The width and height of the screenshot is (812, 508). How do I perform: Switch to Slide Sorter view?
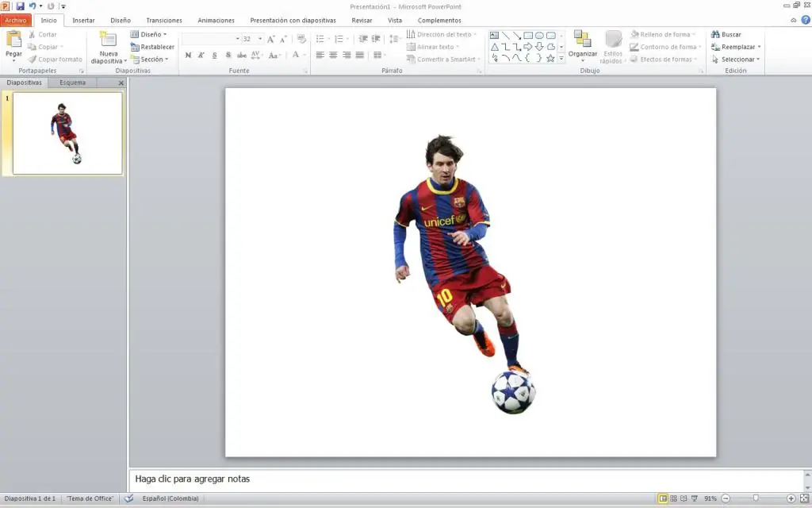(673, 498)
